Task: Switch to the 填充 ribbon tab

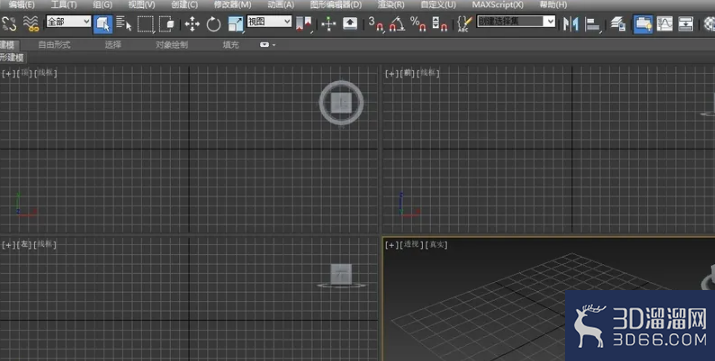Action: pos(231,45)
